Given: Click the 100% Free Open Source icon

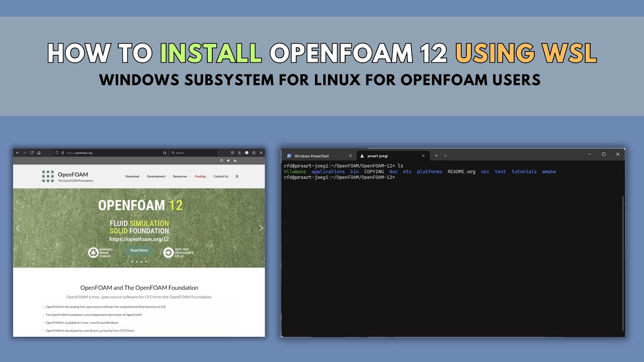Looking at the screenshot, I should [168, 252].
